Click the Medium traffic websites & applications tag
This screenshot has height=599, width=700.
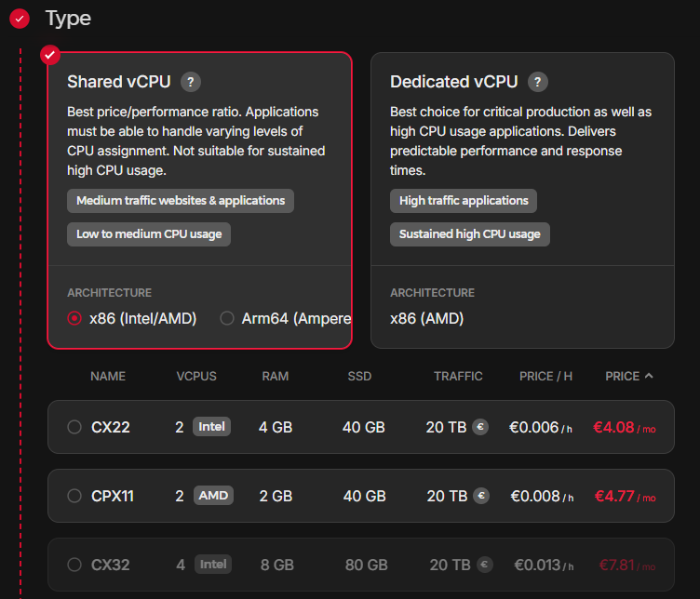(181, 201)
